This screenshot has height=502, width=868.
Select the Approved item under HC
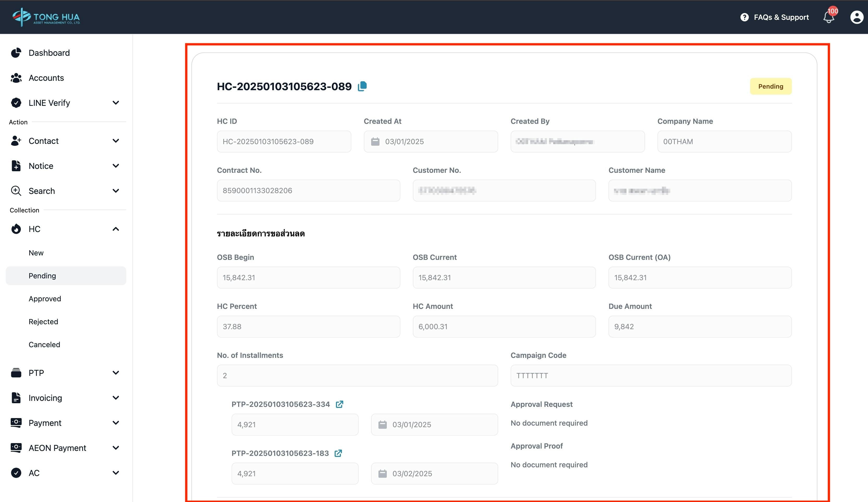(x=45, y=298)
